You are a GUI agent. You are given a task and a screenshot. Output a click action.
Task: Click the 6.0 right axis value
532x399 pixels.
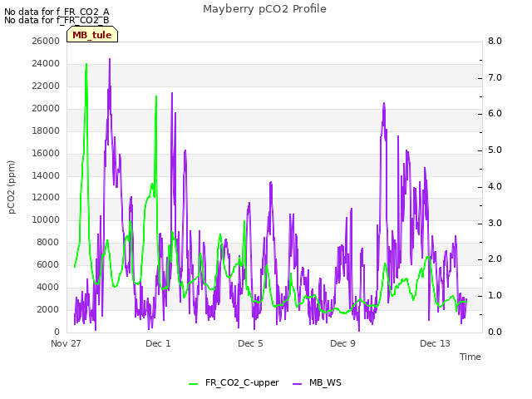pos(495,113)
